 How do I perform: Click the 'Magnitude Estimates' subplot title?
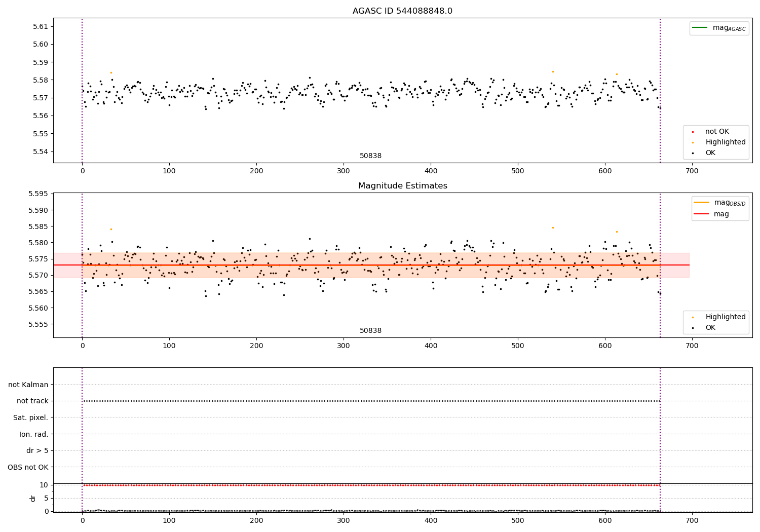pyautogui.click(x=402, y=186)
